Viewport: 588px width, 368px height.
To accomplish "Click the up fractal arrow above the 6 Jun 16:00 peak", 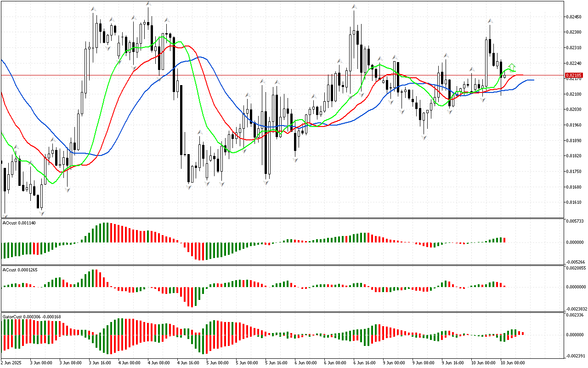I will pos(354,6).
